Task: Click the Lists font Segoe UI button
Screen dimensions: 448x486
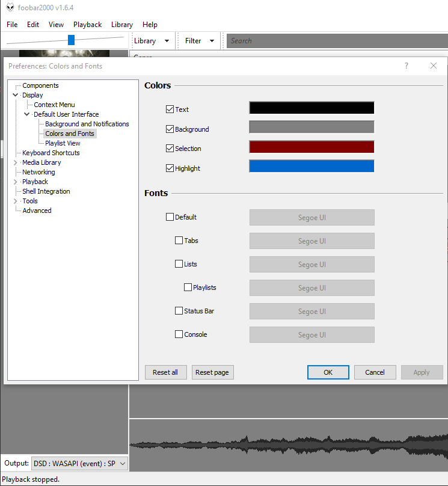Action: 312,265
